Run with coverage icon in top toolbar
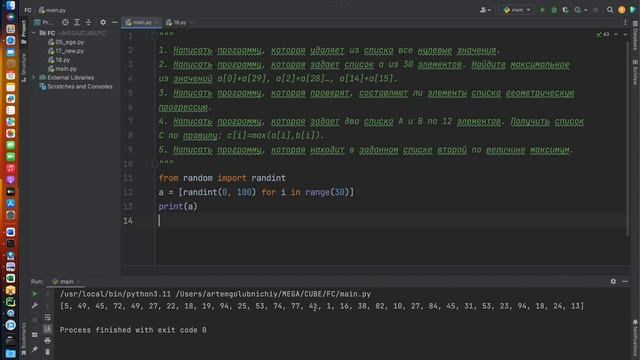This screenshot has width=640, height=360. [x=565, y=10]
